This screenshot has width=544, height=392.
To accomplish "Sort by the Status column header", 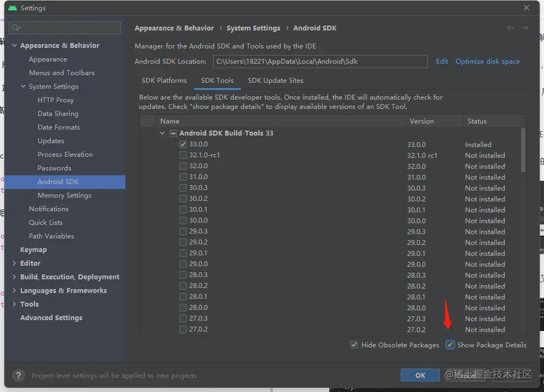I will [492, 121].
